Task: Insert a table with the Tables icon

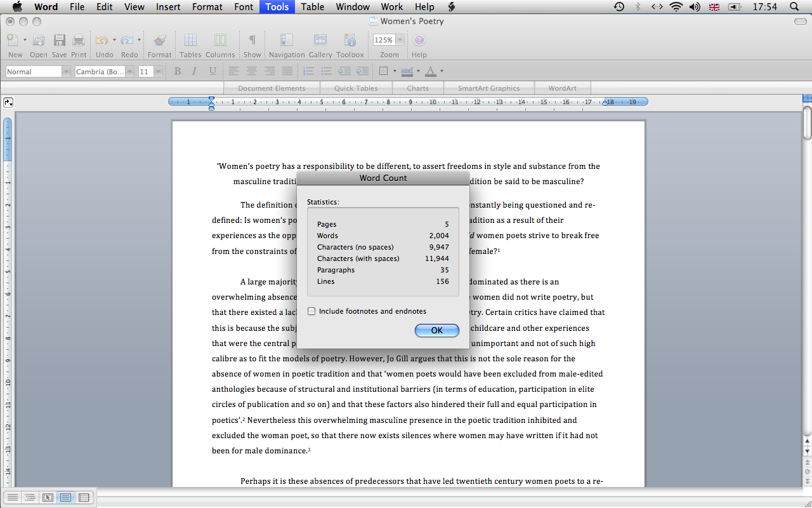Action: pos(190,40)
